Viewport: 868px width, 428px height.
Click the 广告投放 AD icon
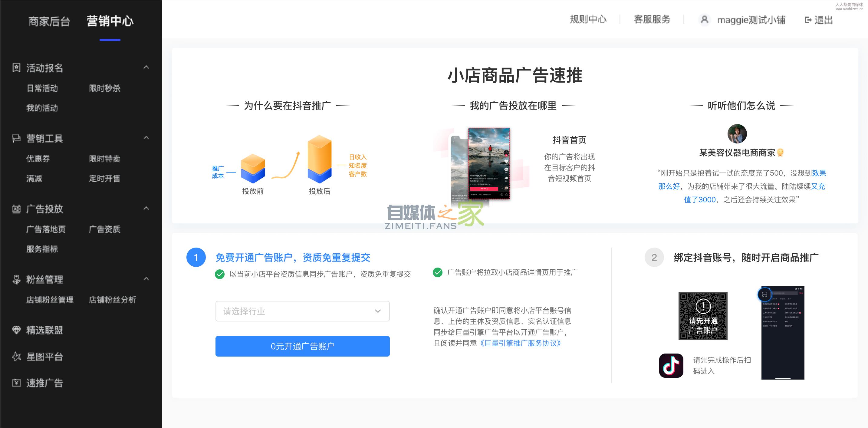point(16,209)
